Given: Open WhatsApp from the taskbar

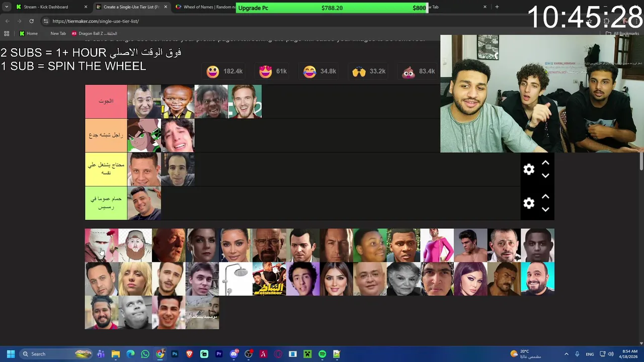Looking at the screenshot, I should 145,354.
